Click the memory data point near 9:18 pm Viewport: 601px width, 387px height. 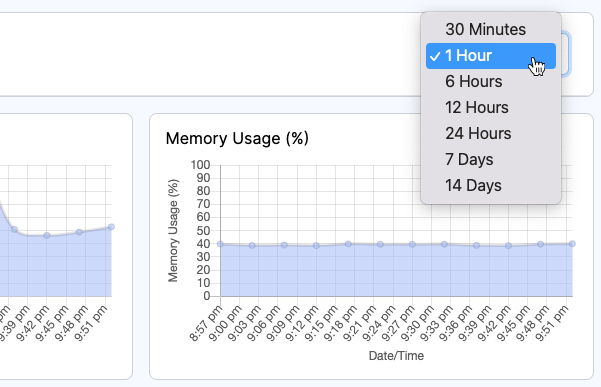[x=348, y=244]
